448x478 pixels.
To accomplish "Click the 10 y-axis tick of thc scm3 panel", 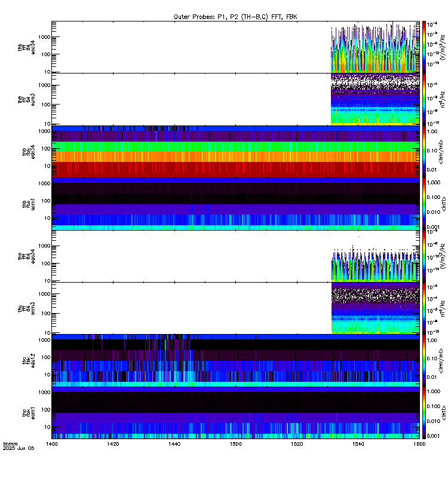I will point(47,333).
